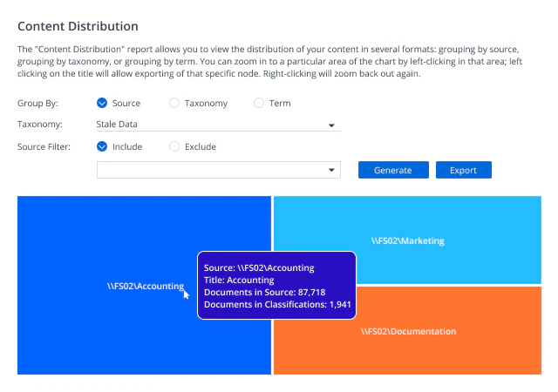Click into the empty Source Filter field

pos(209,170)
